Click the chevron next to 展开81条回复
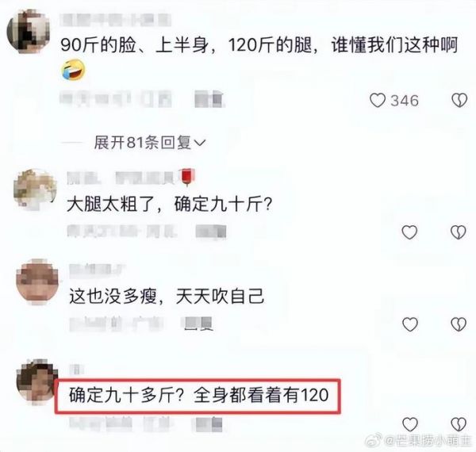The image size is (476, 452). point(199,143)
